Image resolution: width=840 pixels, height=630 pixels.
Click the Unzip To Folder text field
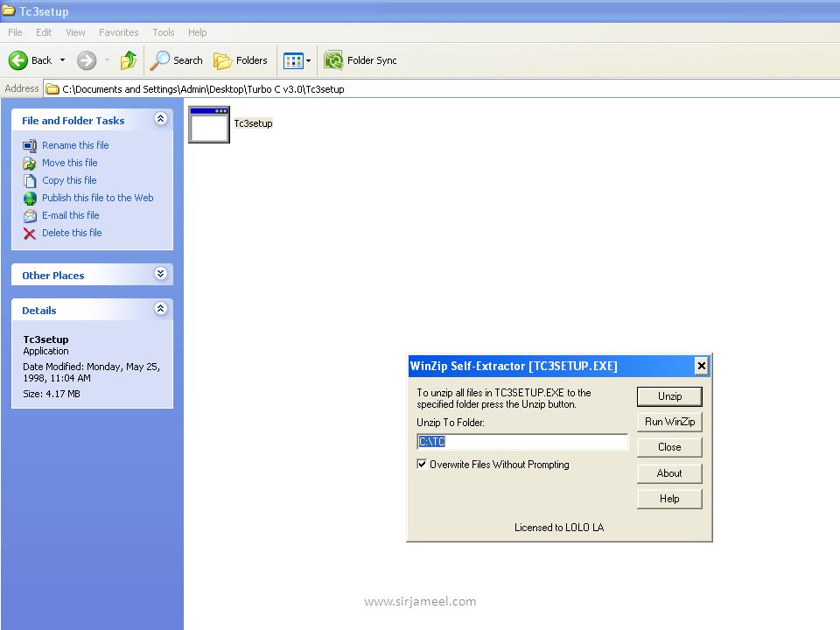click(x=521, y=441)
